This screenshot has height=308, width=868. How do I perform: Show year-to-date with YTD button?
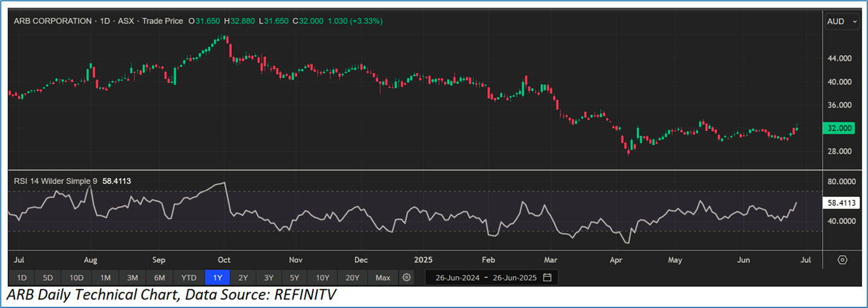point(189,278)
